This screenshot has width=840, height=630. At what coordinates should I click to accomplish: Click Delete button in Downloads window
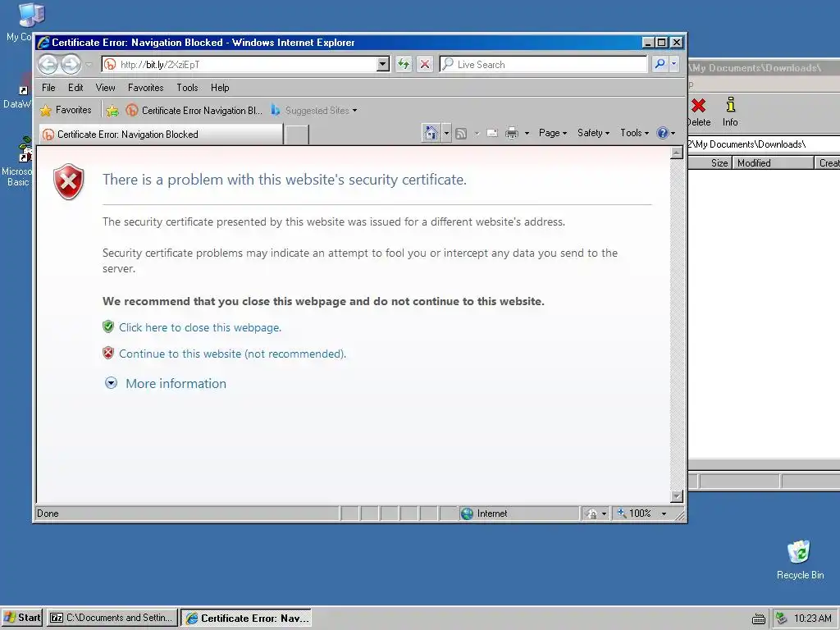[x=699, y=112]
